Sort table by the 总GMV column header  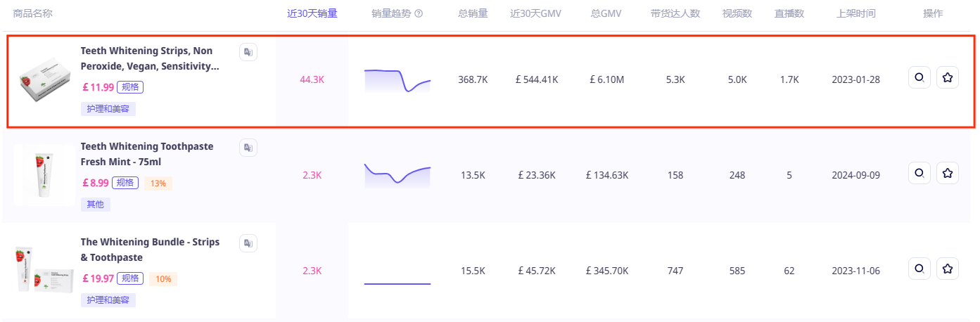click(606, 13)
